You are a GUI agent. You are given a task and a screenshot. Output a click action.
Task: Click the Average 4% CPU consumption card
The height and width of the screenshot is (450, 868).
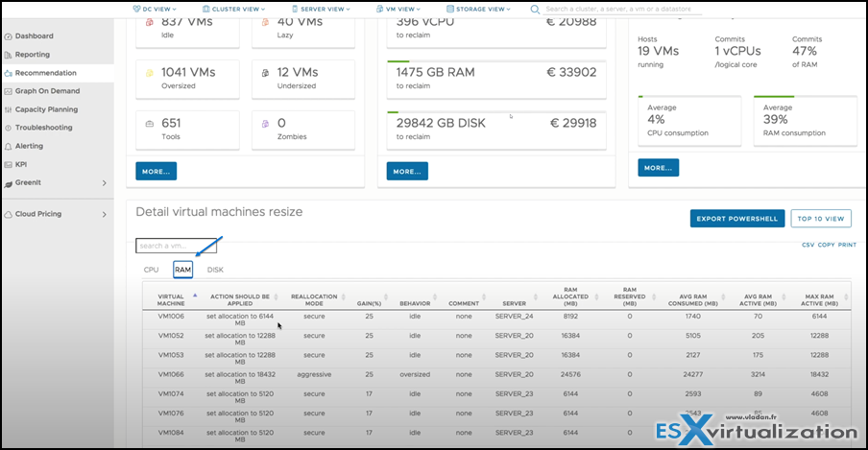pyautogui.click(x=689, y=121)
